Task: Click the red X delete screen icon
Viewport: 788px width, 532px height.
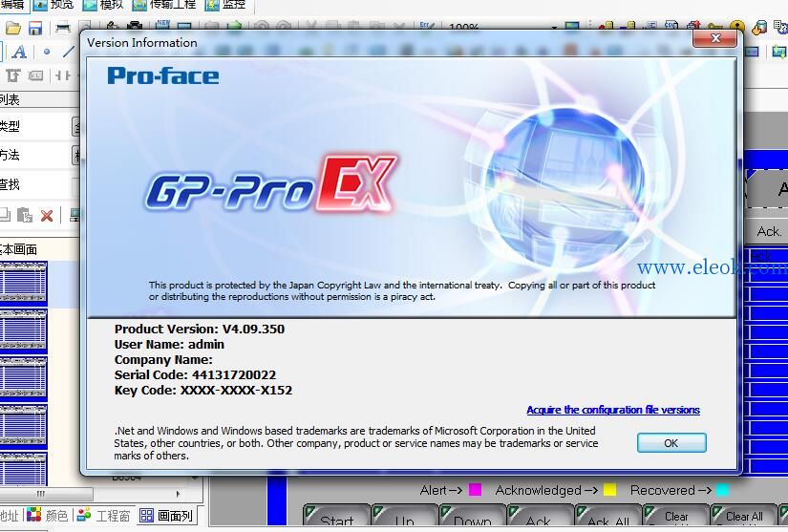Action: coord(47,216)
